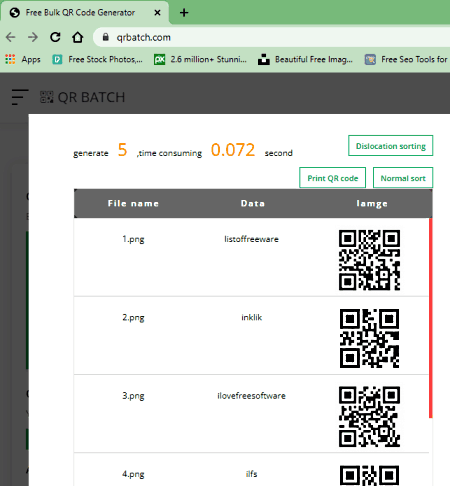Reload the page with the refresh icon

pyautogui.click(x=55, y=37)
